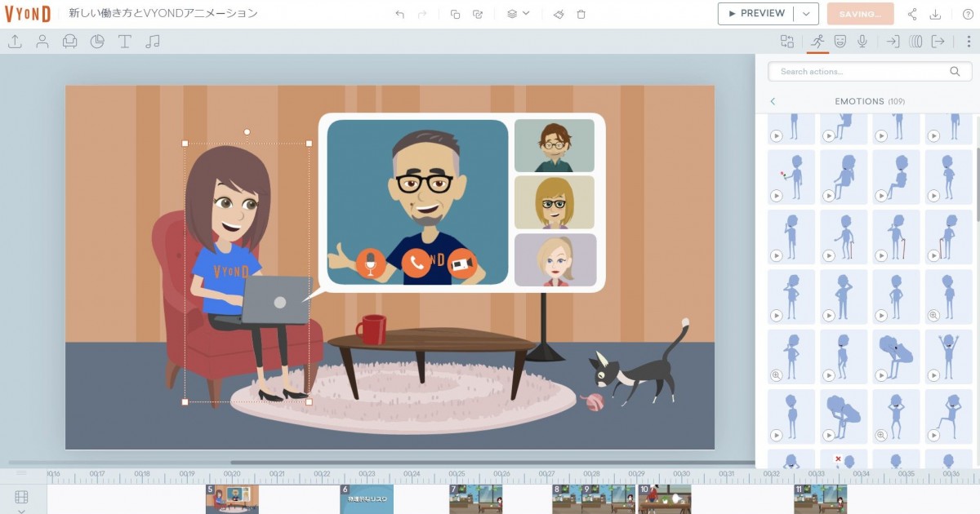
Task: Click the layers order icon
Action: 512,14
